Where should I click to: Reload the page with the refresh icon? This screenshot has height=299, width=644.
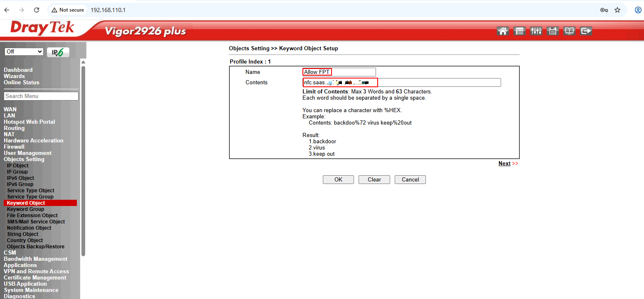[37, 10]
